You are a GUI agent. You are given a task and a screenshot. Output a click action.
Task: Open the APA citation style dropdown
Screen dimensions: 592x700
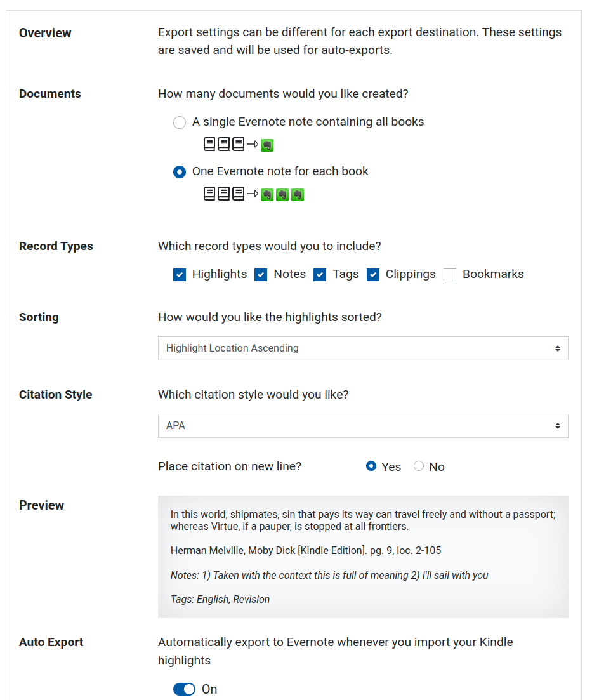[x=363, y=425]
